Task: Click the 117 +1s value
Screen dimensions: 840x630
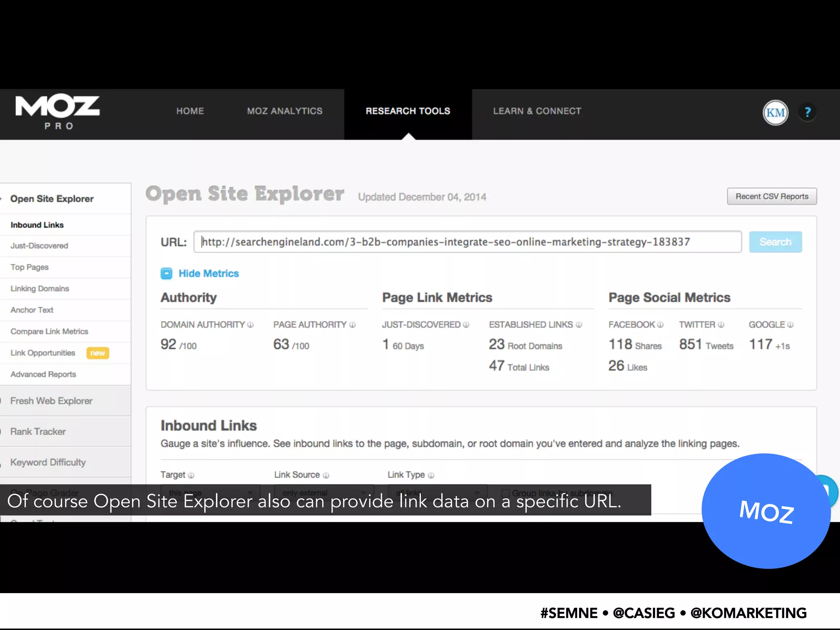Action: coord(769,345)
